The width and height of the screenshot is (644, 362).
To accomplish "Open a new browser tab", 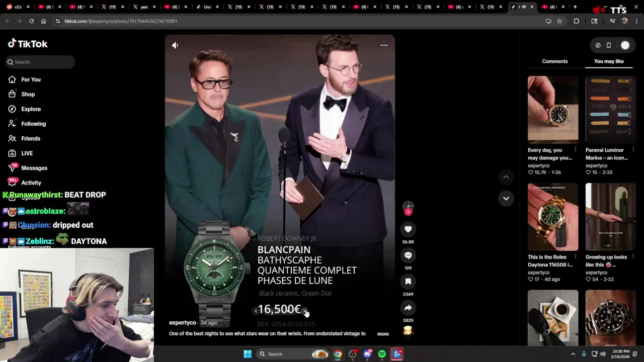I will pyautogui.click(x=575, y=7).
